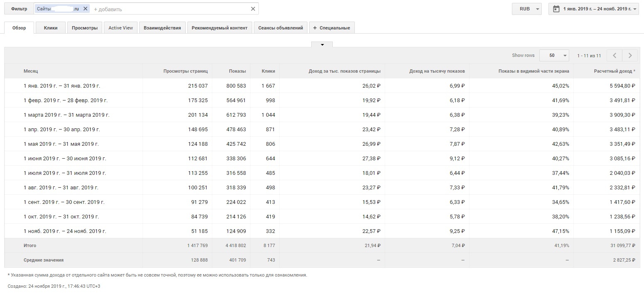The image size is (644, 294).
Task: Click the Фильтр button
Action: pyautogui.click(x=19, y=9)
